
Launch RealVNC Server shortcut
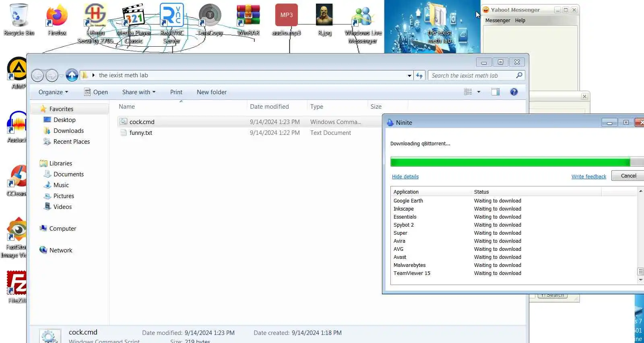(172, 23)
